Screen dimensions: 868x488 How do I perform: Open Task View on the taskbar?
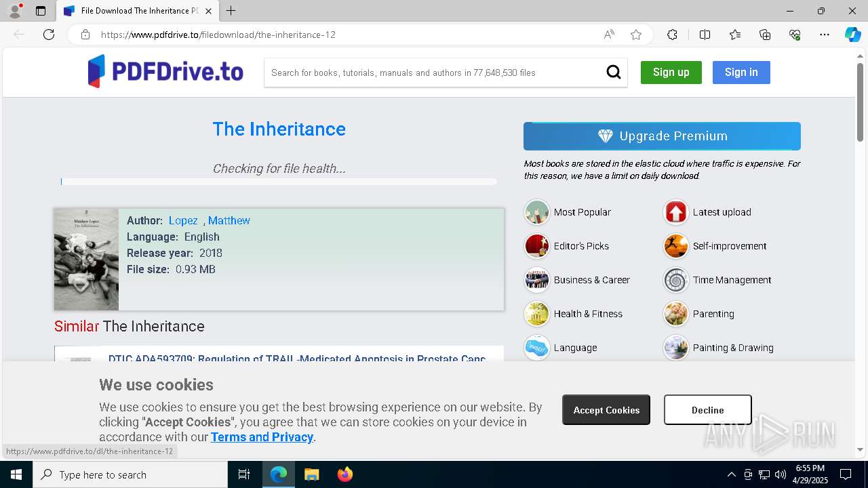(244, 474)
